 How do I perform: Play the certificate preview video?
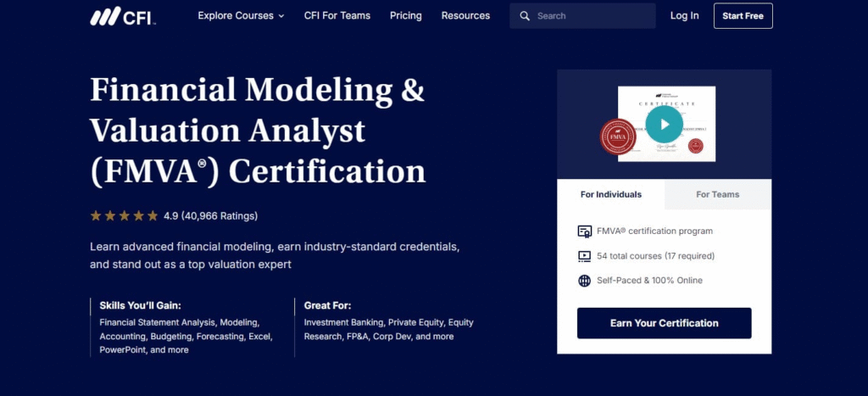[x=665, y=124]
